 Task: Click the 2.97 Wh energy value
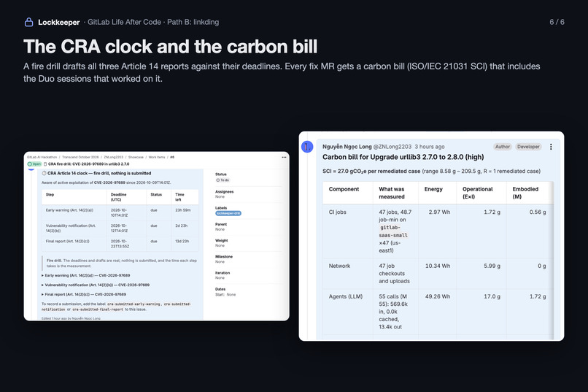point(439,212)
